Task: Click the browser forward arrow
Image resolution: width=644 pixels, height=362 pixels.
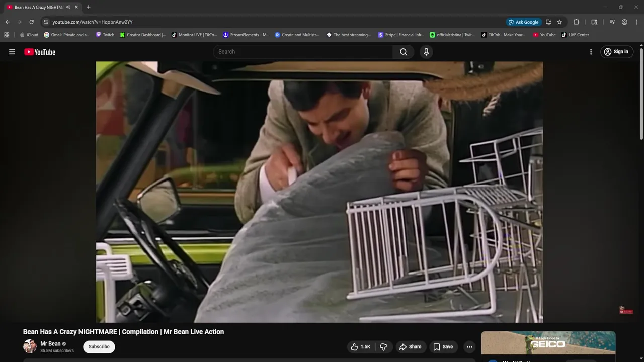Action: pyautogui.click(x=19, y=22)
